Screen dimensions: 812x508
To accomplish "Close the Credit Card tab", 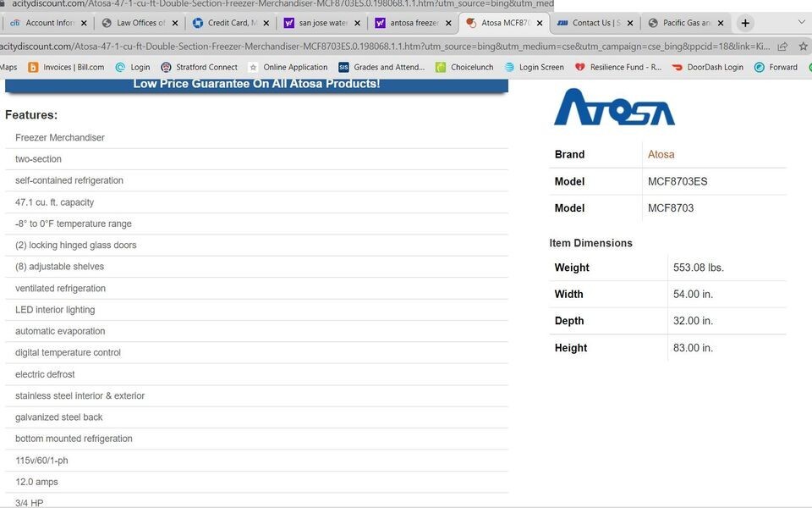I will tap(266, 23).
